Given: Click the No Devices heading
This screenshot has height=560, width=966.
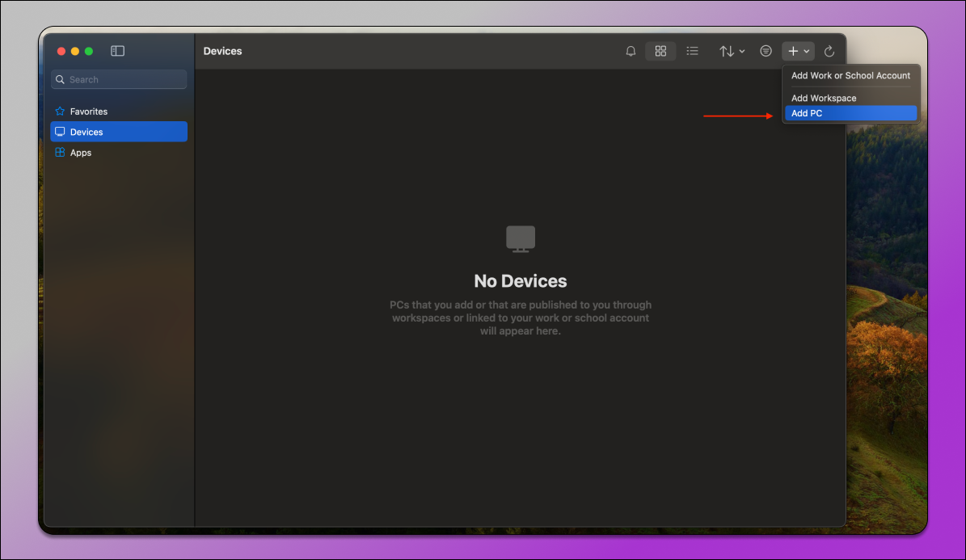Looking at the screenshot, I should [x=521, y=281].
